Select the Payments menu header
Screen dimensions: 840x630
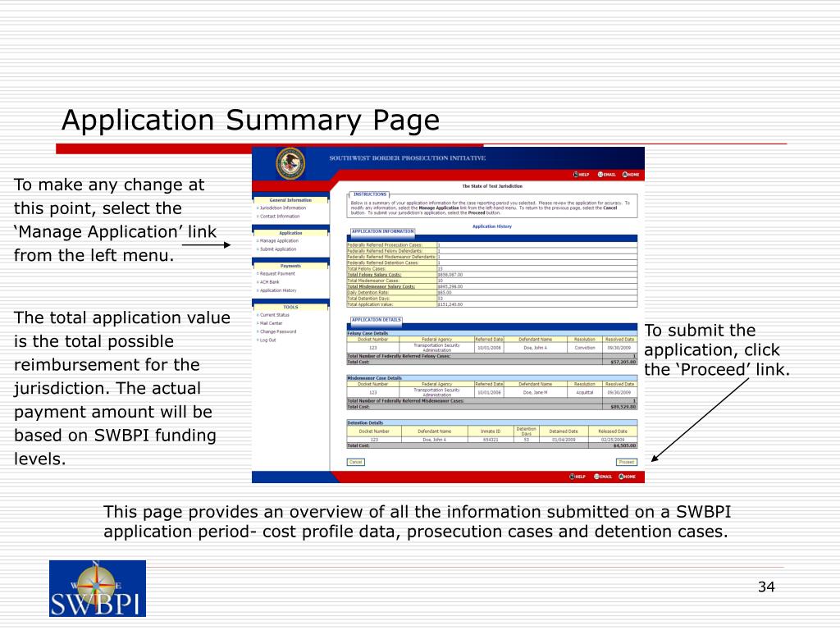[x=290, y=266]
